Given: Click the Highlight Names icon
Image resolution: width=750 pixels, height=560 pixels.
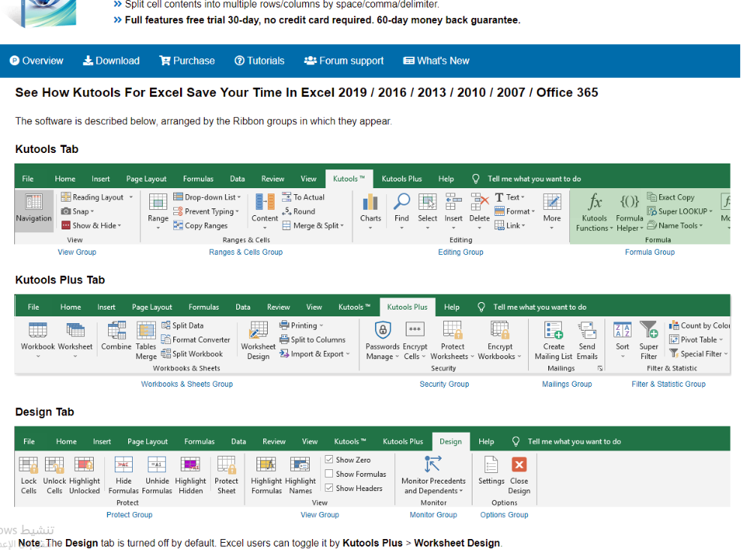Looking at the screenshot, I should click(300, 465).
